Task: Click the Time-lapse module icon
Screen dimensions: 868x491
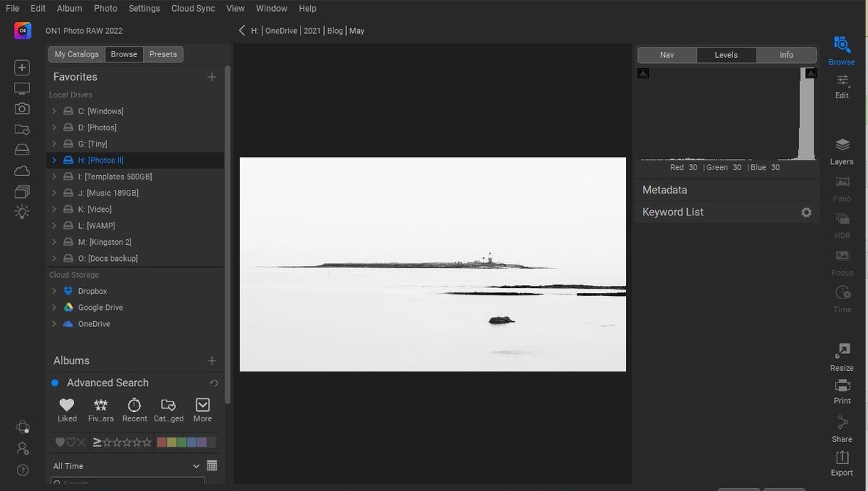Action: (842, 292)
